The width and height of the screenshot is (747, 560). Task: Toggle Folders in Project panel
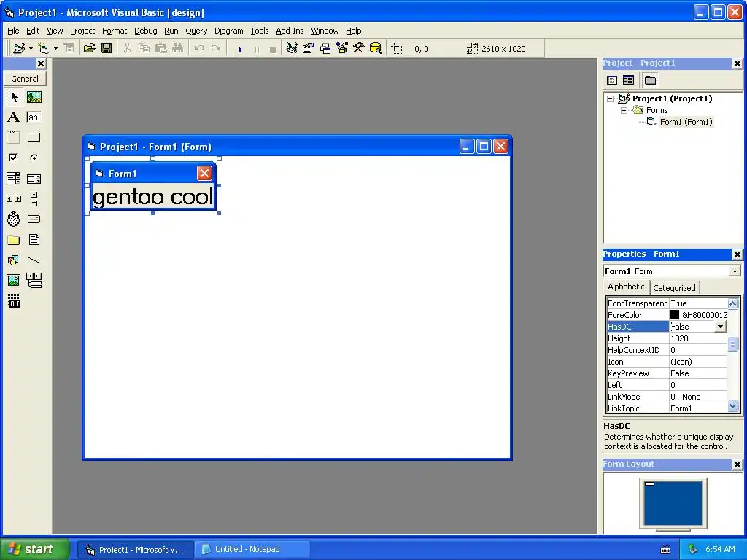(650, 80)
